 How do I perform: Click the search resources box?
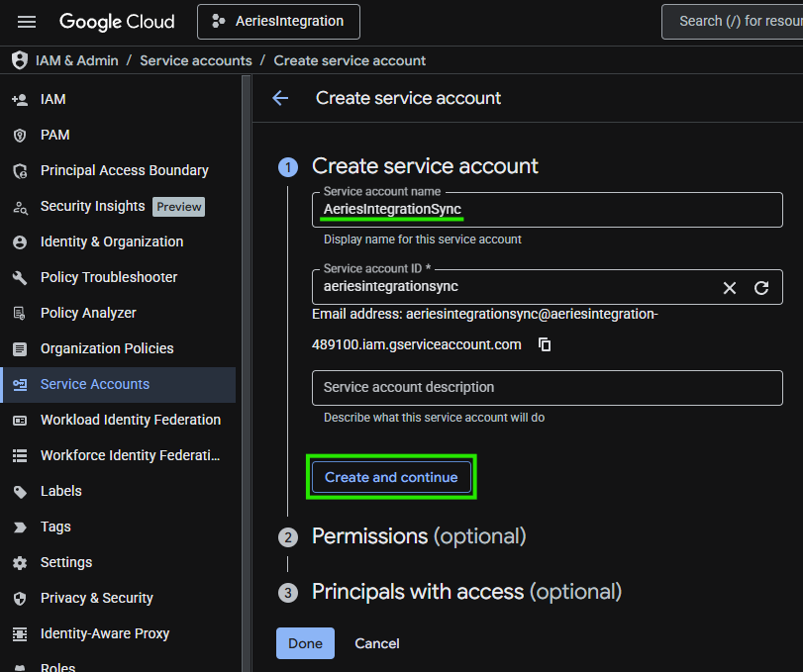pyautogui.click(x=733, y=22)
